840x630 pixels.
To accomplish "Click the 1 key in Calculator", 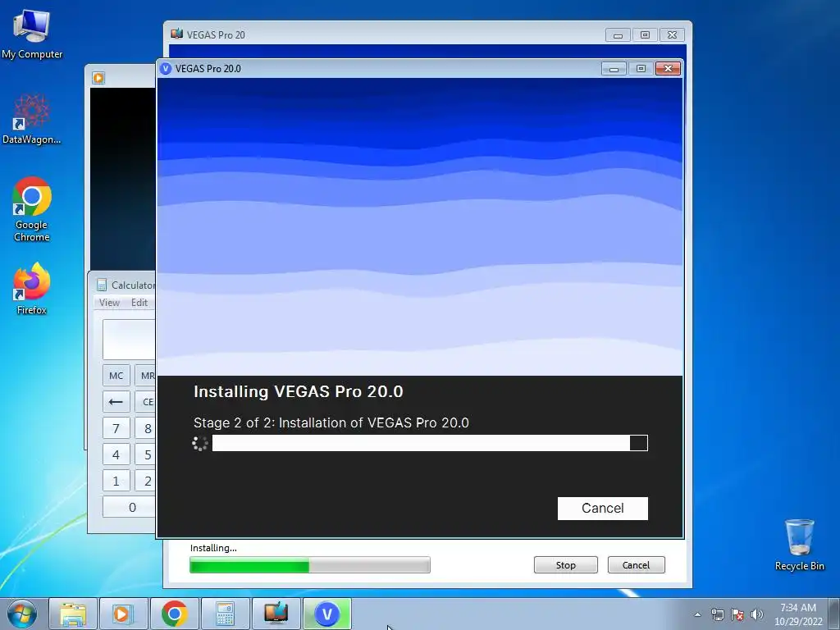I will click(x=116, y=481).
